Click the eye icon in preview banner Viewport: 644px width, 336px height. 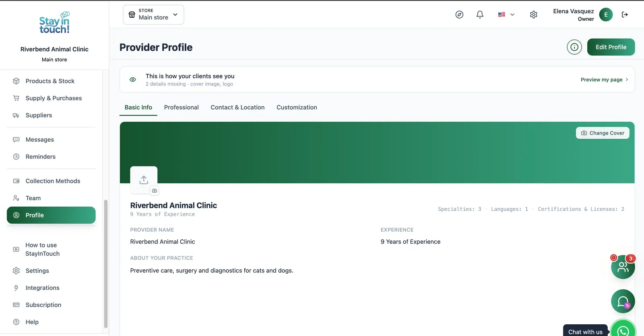point(133,79)
